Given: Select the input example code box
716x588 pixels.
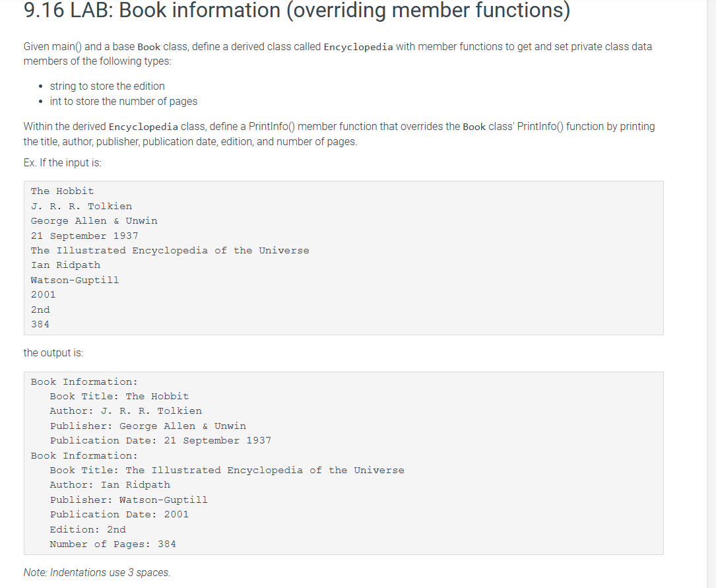Looking at the screenshot, I should click(343, 257).
